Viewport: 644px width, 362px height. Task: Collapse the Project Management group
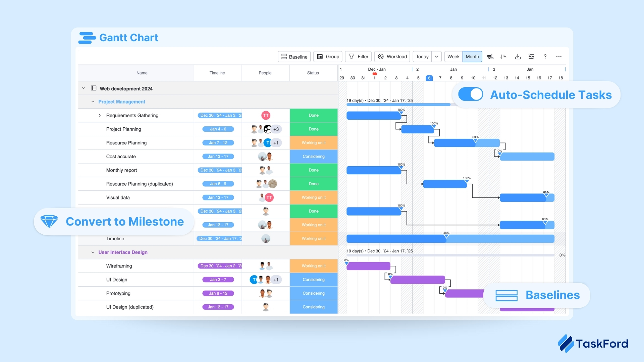(x=93, y=102)
